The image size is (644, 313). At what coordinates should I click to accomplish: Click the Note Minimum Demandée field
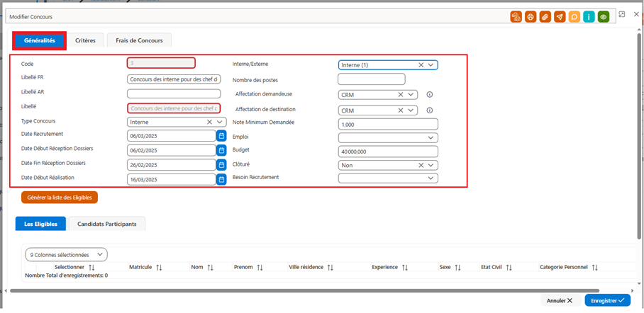pos(388,125)
